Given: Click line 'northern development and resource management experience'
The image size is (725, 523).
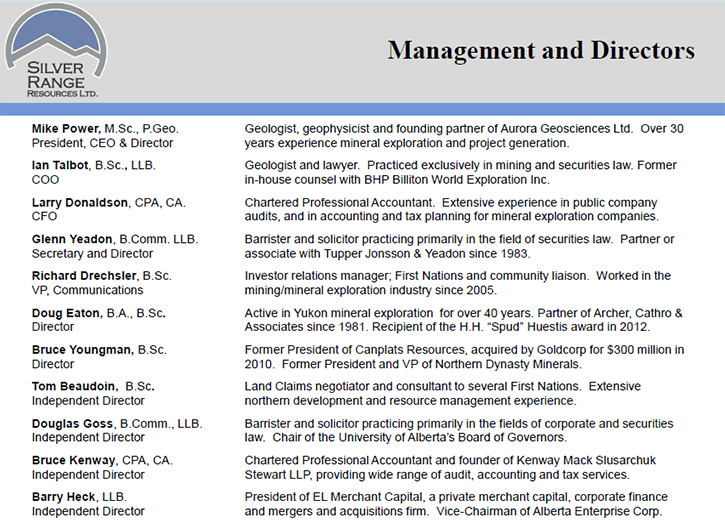Looking at the screenshot, I should click(x=411, y=400).
